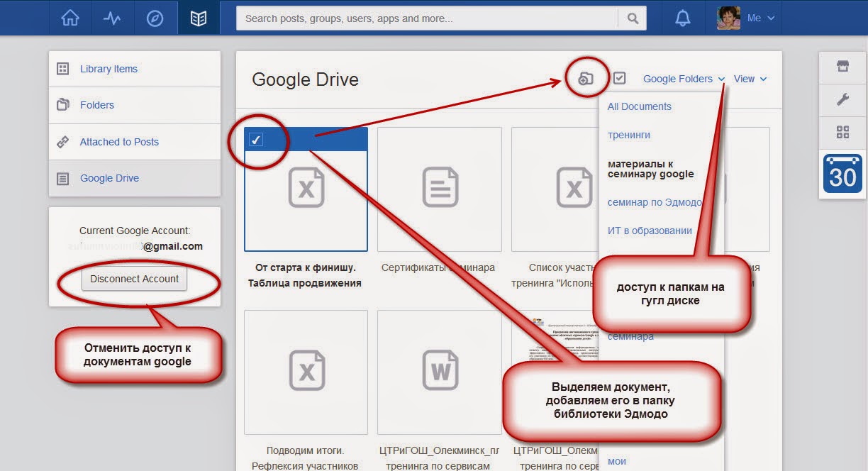Image resolution: width=868 pixels, height=471 pixels.
Task: Expand the Google Folders dropdown
Action: click(684, 79)
